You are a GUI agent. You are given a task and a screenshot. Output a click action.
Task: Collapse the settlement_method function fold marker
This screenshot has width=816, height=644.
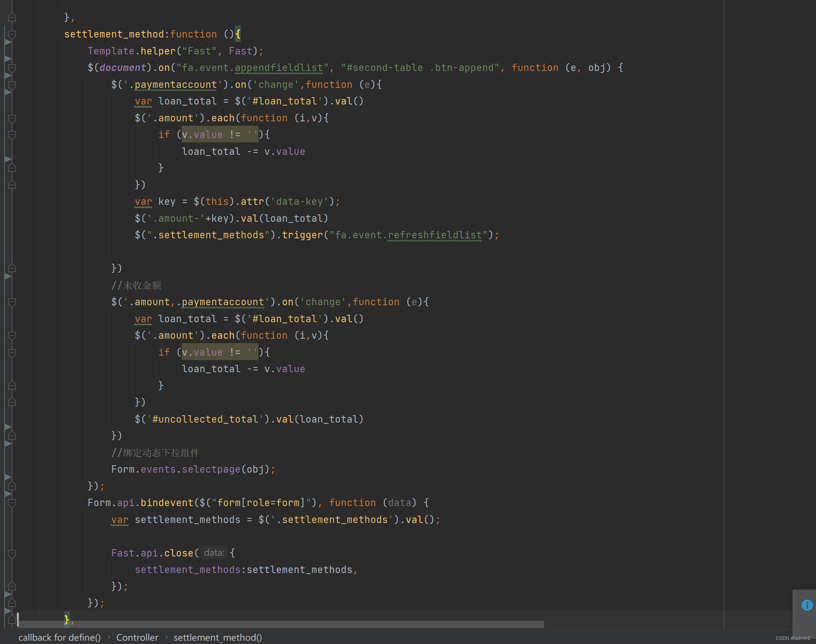point(12,35)
